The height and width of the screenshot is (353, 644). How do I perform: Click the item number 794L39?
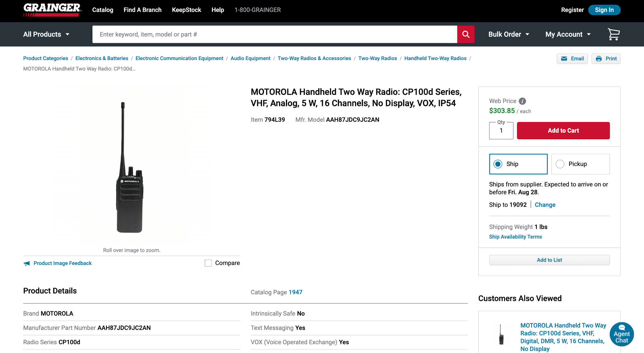(x=275, y=119)
